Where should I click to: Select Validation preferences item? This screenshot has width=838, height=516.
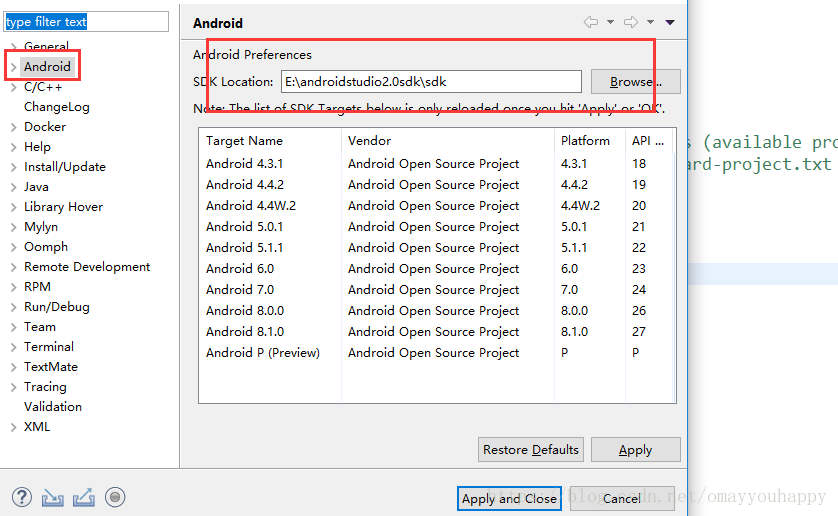[53, 406]
